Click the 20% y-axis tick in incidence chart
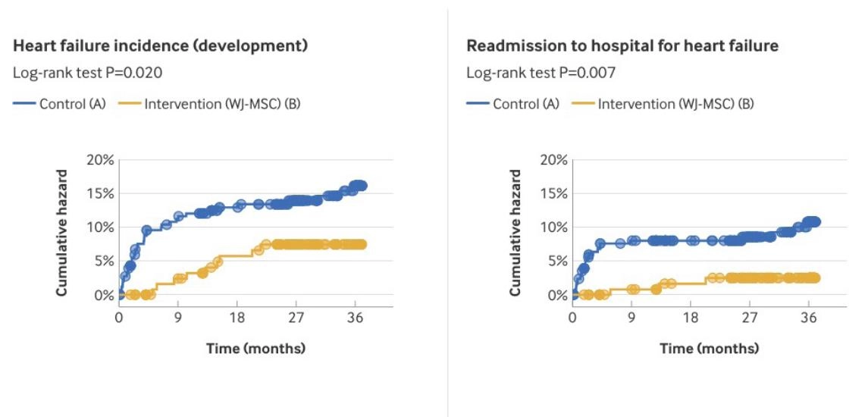This screenshot has height=417, width=868. point(100,160)
